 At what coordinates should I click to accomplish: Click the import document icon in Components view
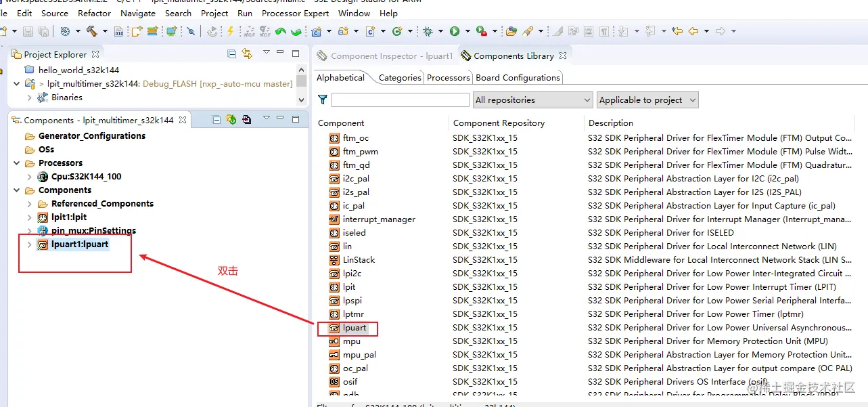point(246,120)
